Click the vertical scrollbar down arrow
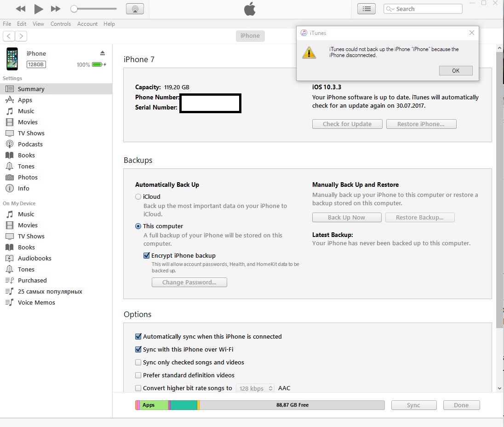 [499, 388]
